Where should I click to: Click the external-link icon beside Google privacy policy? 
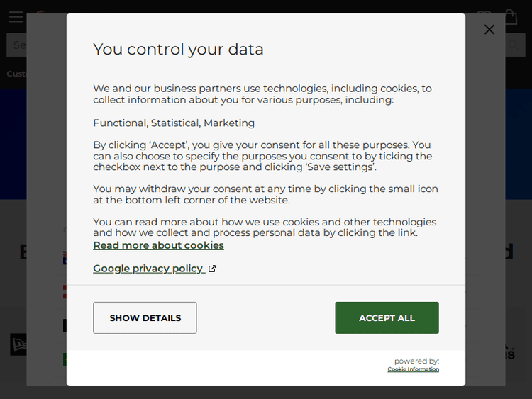point(211,269)
